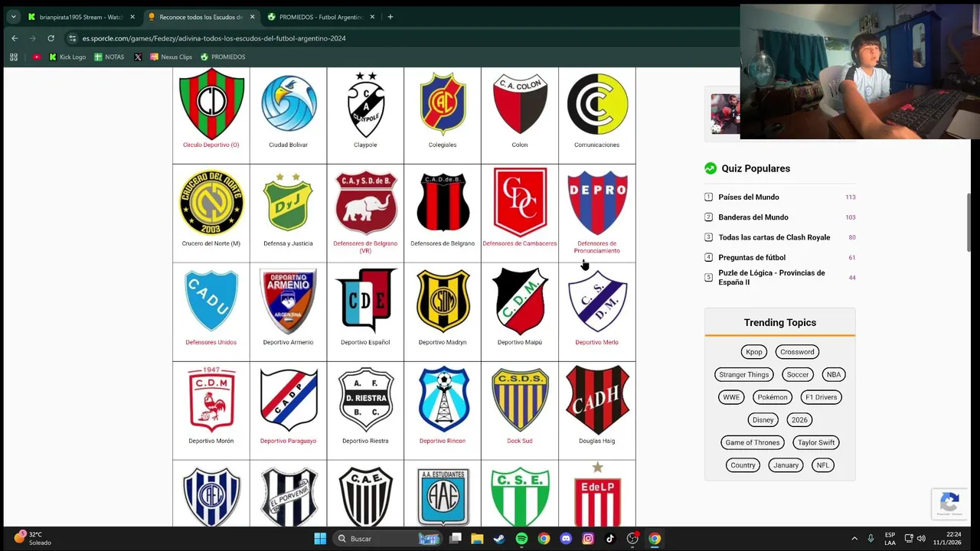Click the Deportivo Morón rooster crest
Image resolution: width=980 pixels, height=551 pixels.
point(211,399)
